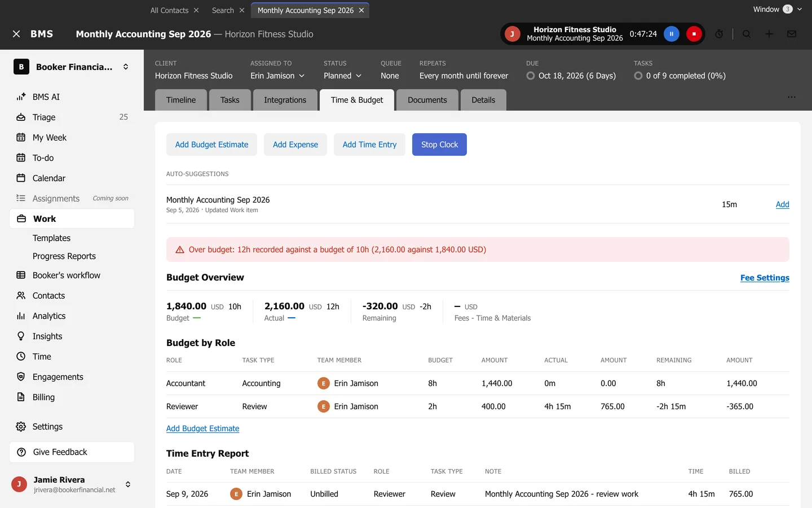Open the three-dot more options menu

tap(792, 97)
